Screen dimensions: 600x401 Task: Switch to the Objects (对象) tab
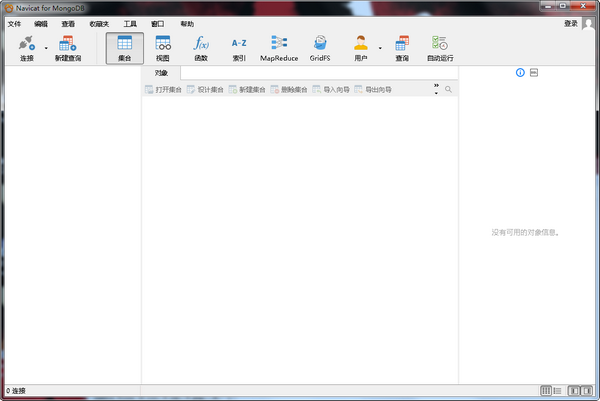(161, 74)
